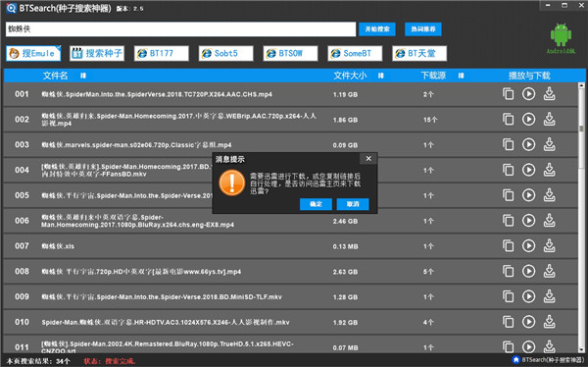
Task: Close the 消息提示 dialog
Action: [x=368, y=159]
